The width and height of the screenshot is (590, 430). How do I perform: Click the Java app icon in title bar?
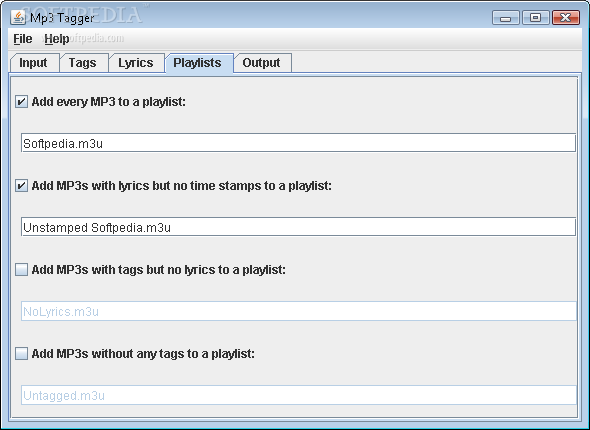[x=18, y=17]
